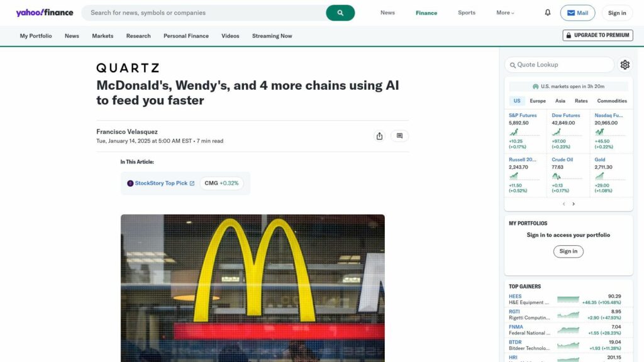Select the Commodities markets tab

612,101
